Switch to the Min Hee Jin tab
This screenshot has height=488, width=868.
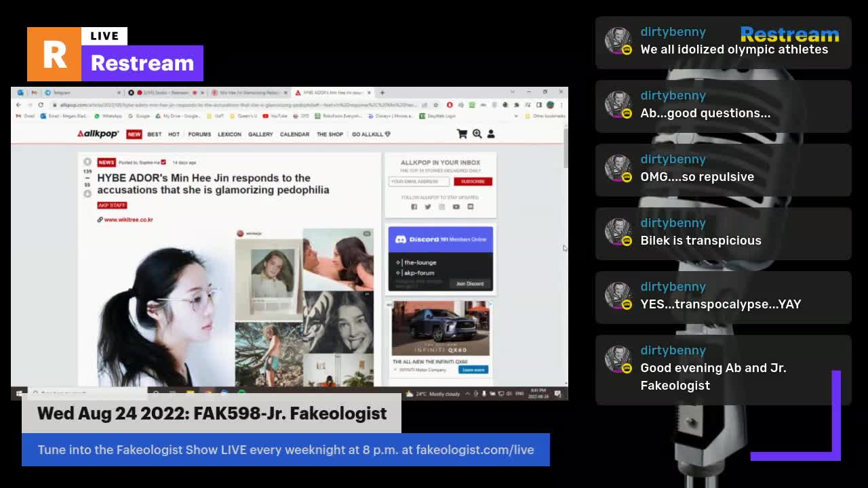(x=248, y=92)
